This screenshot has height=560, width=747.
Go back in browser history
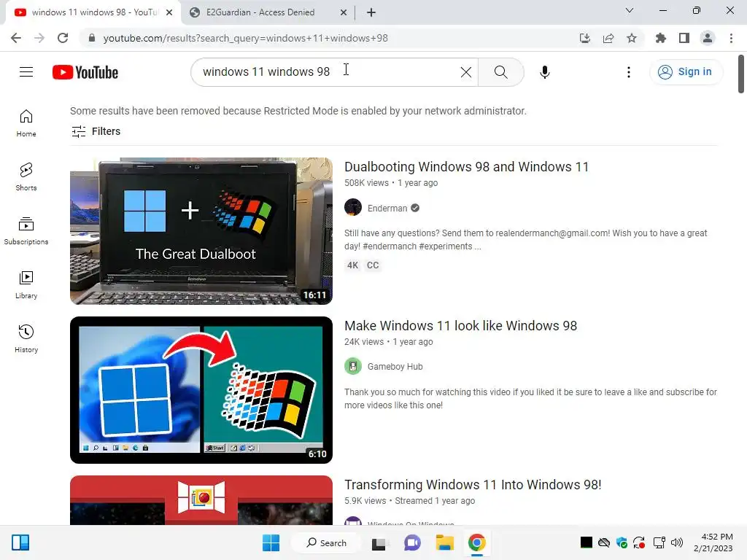[16, 38]
